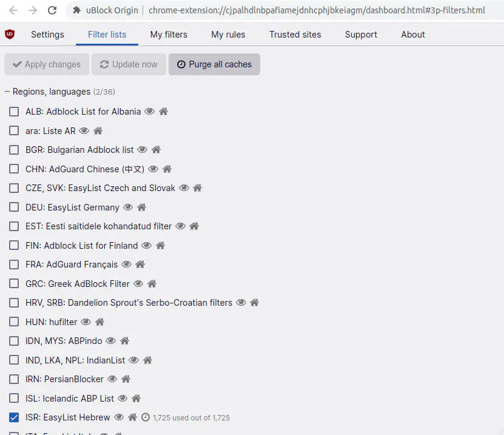Click the eye icon beside Greek AdBlock Filter
The image size is (504, 435).
138,284
